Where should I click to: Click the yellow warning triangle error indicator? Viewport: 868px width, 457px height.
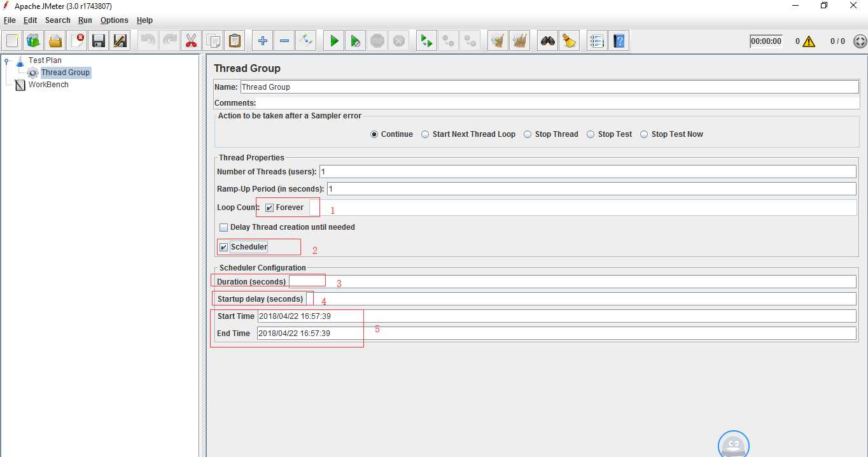tap(809, 41)
